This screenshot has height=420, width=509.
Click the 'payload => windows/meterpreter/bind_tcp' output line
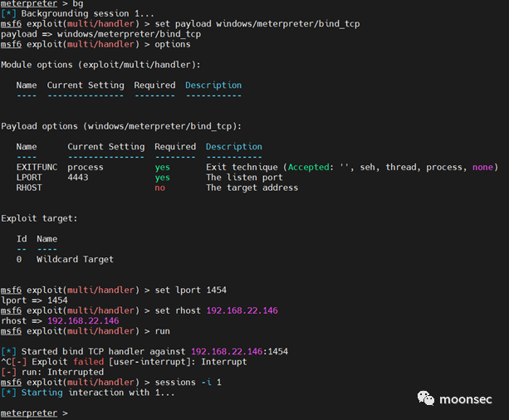coord(100,34)
